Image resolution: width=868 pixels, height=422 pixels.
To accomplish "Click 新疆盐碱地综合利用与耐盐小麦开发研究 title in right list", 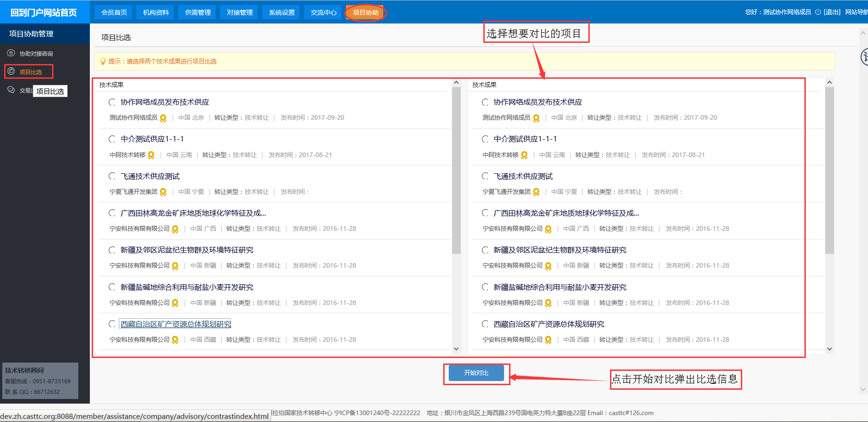I will (x=560, y=287).
